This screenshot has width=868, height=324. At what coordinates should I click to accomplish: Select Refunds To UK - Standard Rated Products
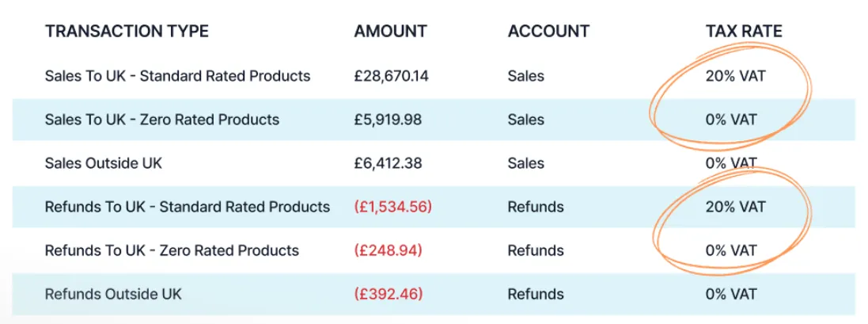coord(187,207)
